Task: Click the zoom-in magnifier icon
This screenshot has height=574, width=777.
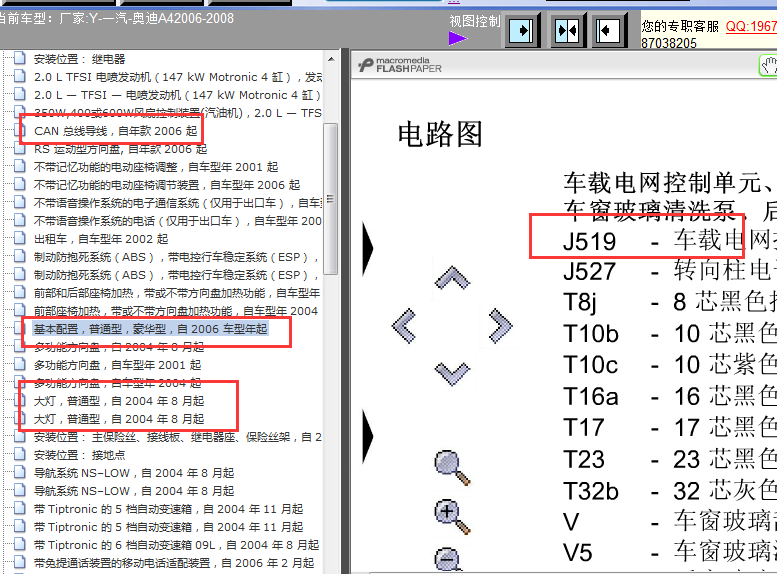Action: click(x=452, y=517)
